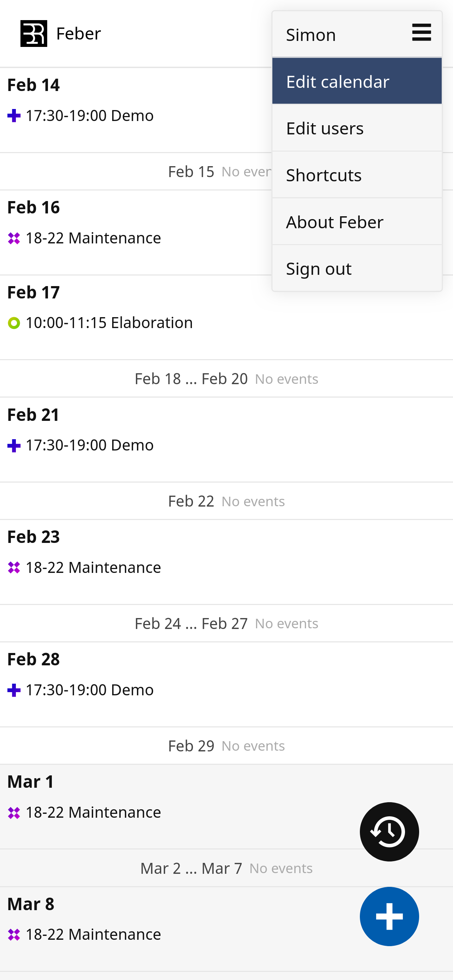The height and width of the screenshot is (980, 453).
Task: Click the Feber logo icon
Action: (x=34, y=34)
